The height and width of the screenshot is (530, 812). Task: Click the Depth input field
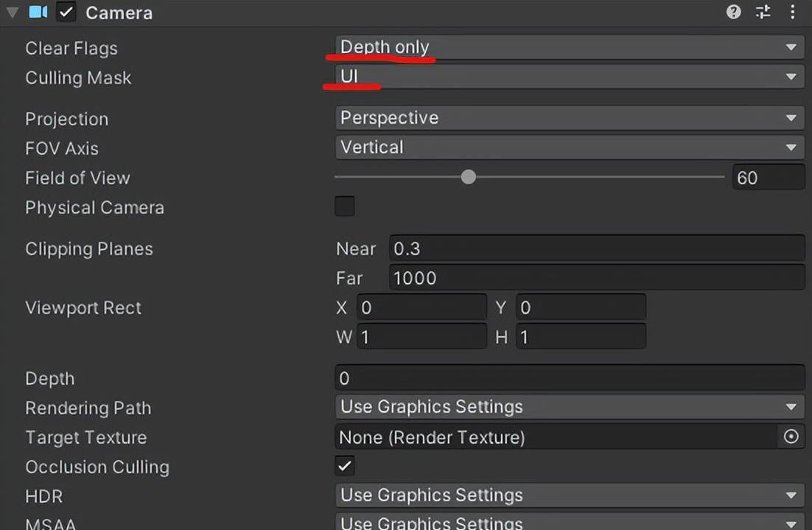[x=569, y=378]
